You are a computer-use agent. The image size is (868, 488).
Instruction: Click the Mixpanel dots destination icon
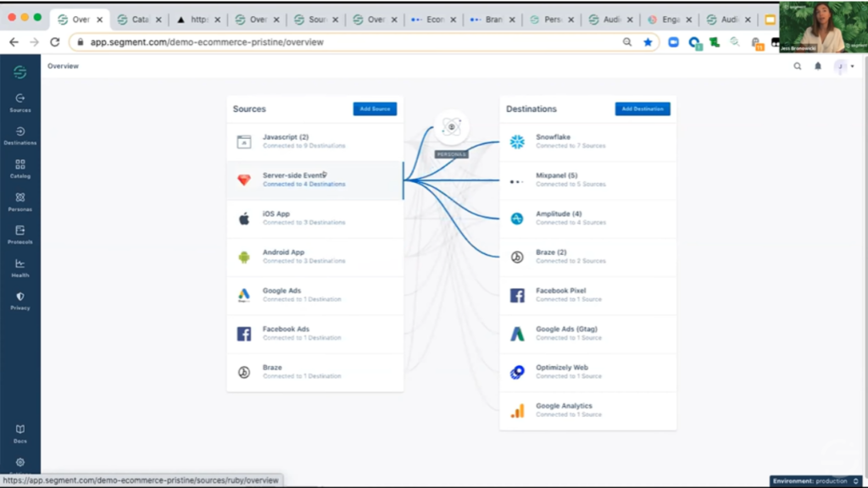click(516, 181)
